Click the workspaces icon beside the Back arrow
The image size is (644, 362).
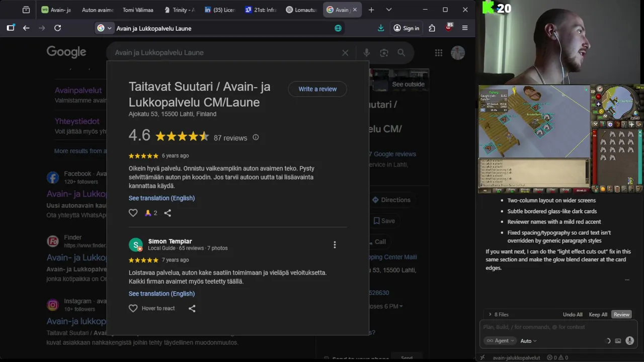tap(11, 28)
